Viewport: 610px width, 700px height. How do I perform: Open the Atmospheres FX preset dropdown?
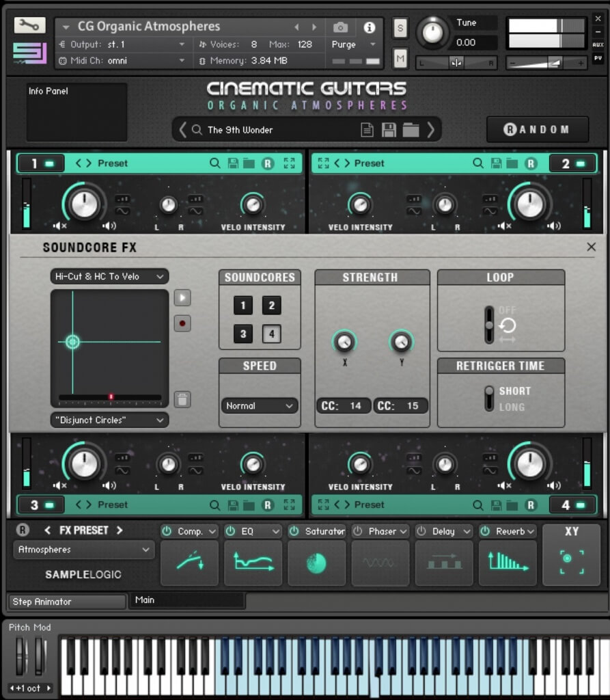coord(83,550)
